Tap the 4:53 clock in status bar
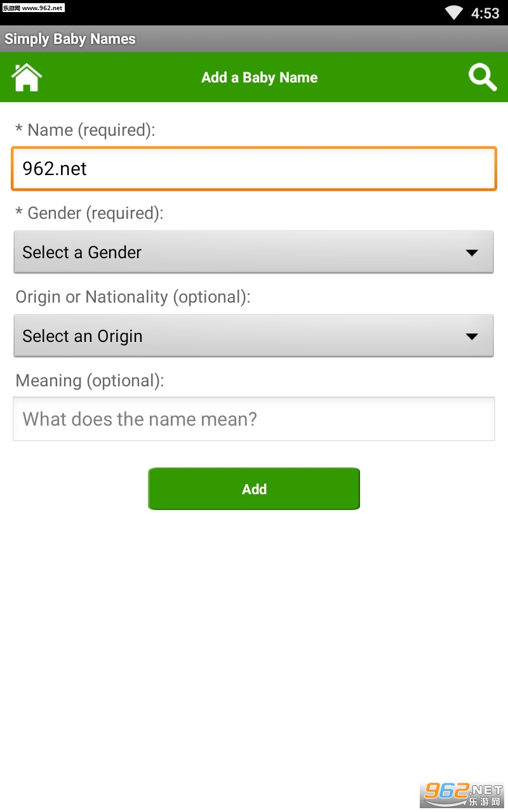The width and height of the screenshot is (508, 812). [x=485, y=13]
